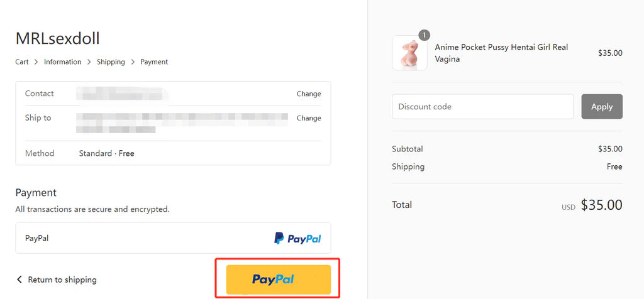Click the Standard · Free shipping method text

(x=106, y=153)
